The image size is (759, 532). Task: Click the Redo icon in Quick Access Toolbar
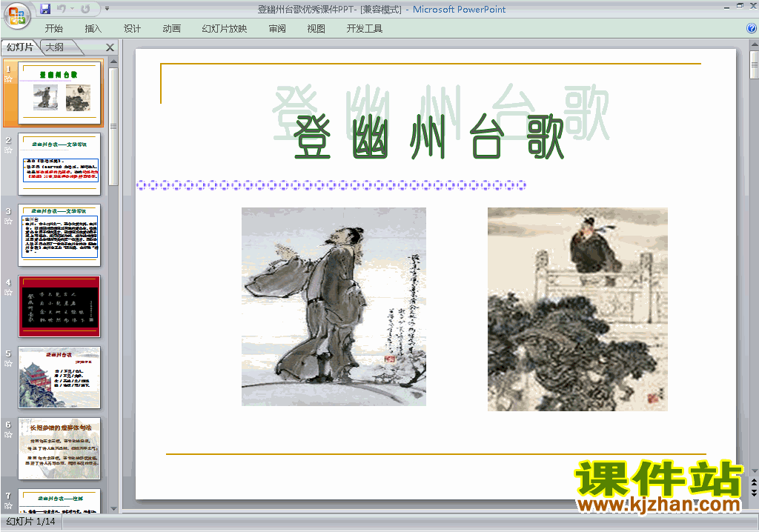(x=86, y=9)
